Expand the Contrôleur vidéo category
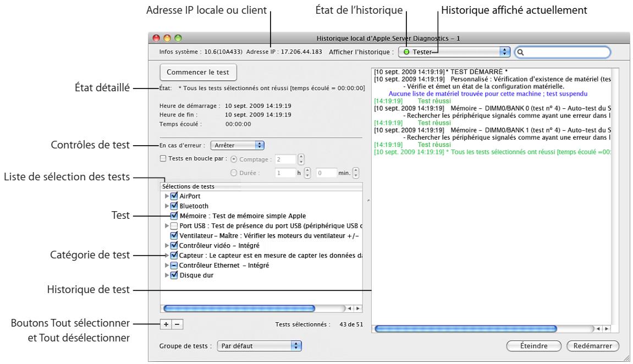Viewport: 633px width, 364px height. pyautogui.click(x=167, y=245)
